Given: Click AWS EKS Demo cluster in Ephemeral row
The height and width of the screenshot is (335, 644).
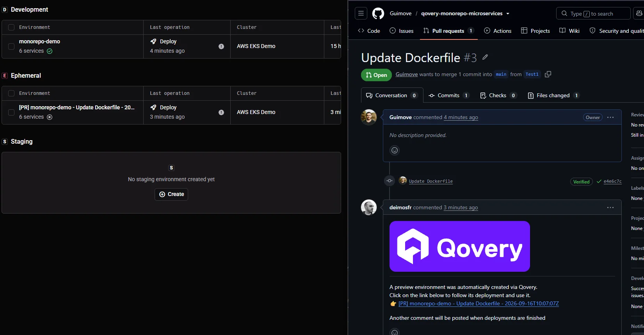Looking at the screenshot, I should click(256, 112).
